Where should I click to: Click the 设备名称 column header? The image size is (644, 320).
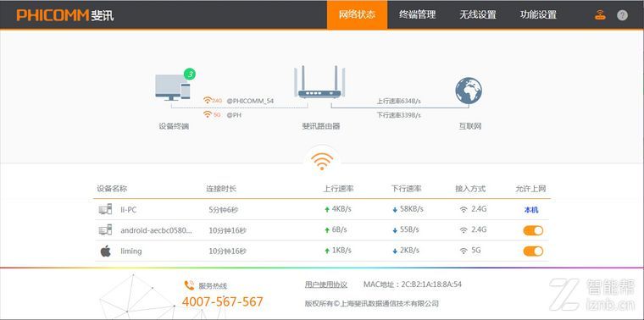pyautogui.click(x=112, y=189)
